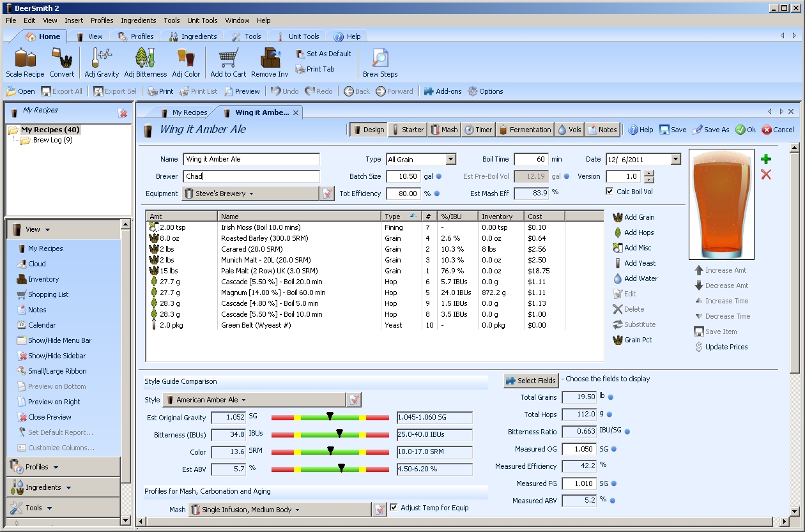Open the Style American Amber Ale dropdown
Viewport: 805px width, 532px height.
pyautogui.click(x=254, y=400)
